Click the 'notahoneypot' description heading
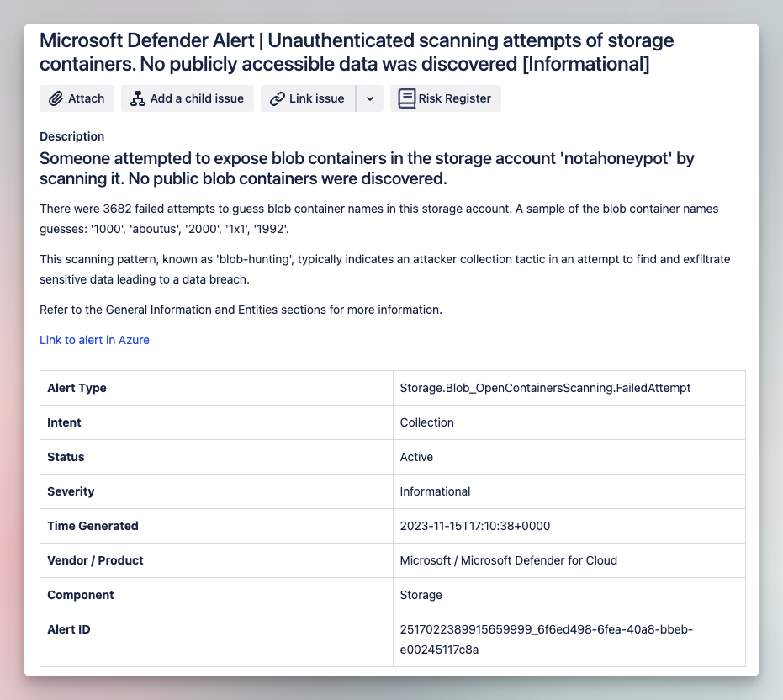 367,168
